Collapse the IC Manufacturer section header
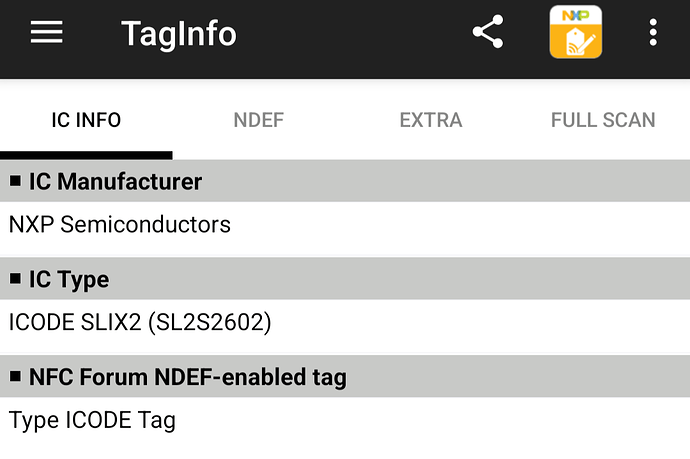This screenshot has width=690, height=459. pyautogui.click(x=345, y=181)
